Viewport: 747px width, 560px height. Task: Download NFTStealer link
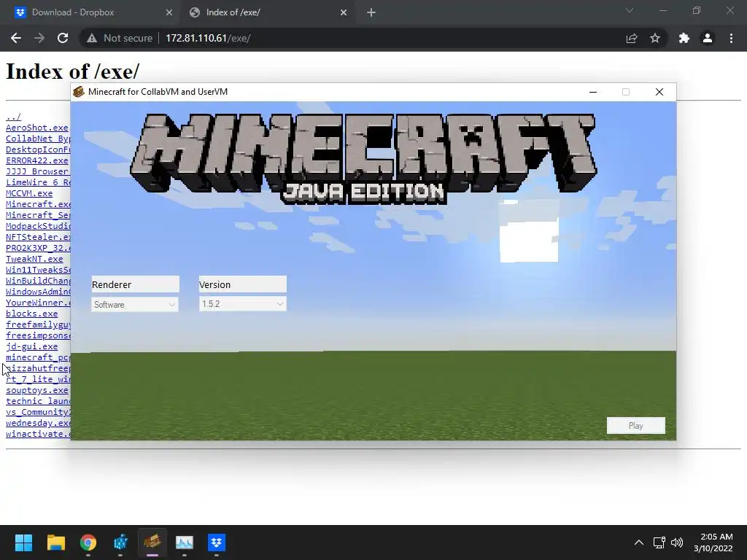click(x=38, y=237)
